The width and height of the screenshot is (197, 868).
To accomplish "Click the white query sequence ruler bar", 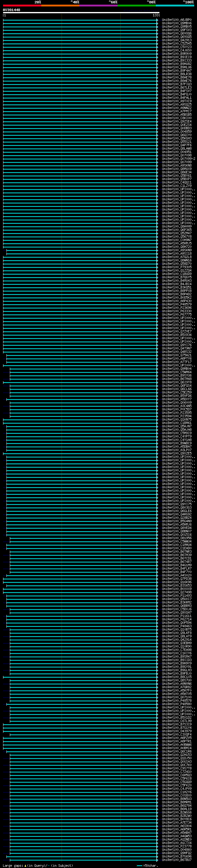I will click(x=81, y=13).
